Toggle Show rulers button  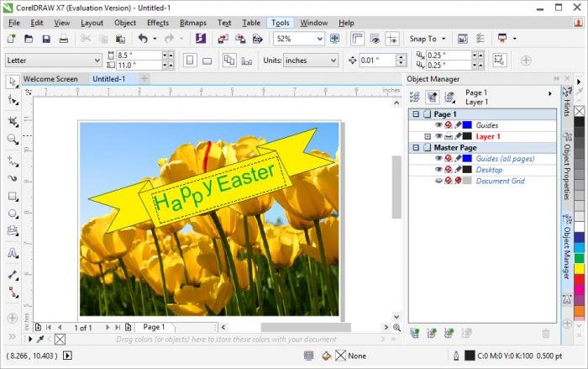(357, 39)
